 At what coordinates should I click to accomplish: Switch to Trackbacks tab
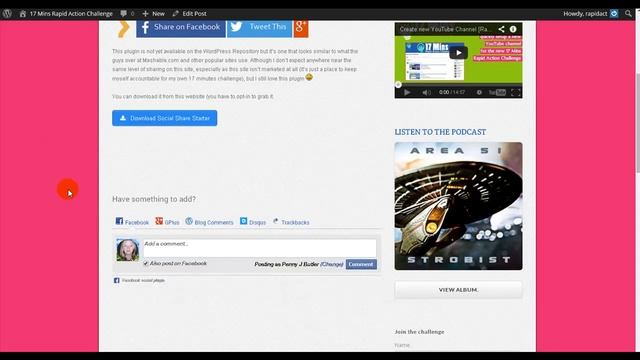291,222
